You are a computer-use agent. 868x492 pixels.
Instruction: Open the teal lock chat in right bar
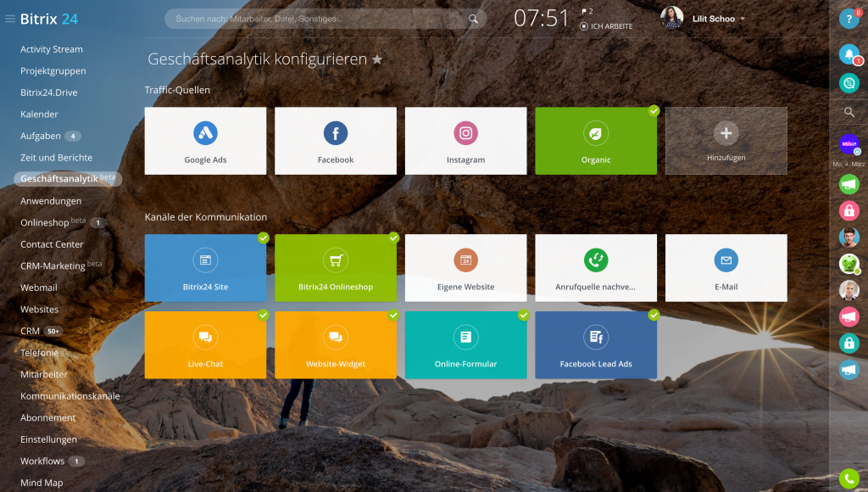(849, 343)
